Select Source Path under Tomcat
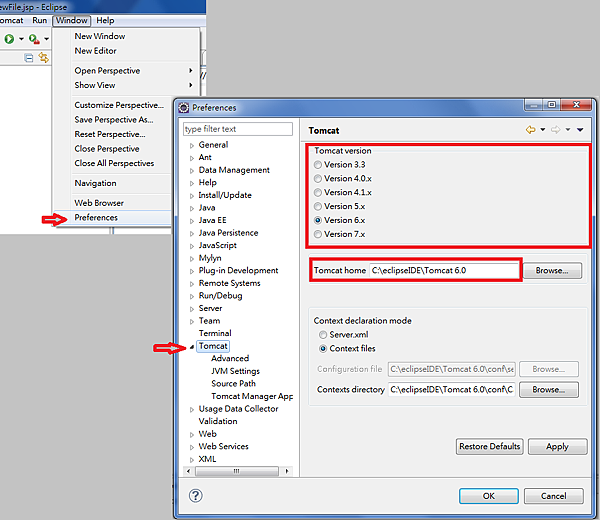600x520 pixels. coord(233,384)
